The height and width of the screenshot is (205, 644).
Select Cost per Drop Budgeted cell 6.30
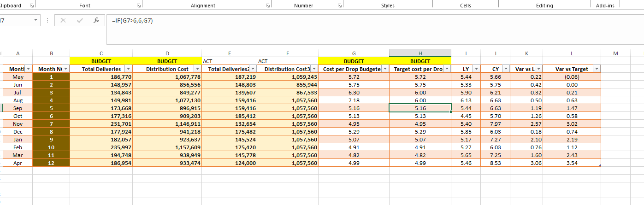click(354, 93)
